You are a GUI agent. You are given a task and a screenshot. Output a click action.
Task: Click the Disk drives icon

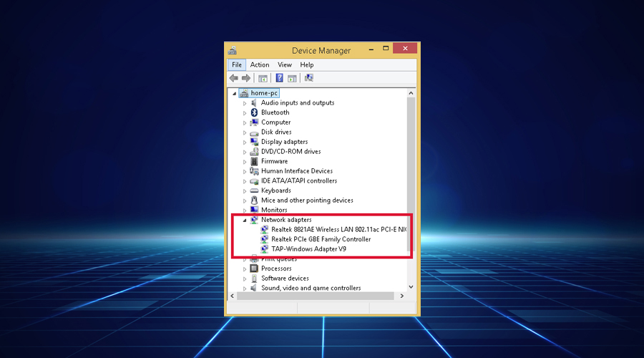pos(254,132)
